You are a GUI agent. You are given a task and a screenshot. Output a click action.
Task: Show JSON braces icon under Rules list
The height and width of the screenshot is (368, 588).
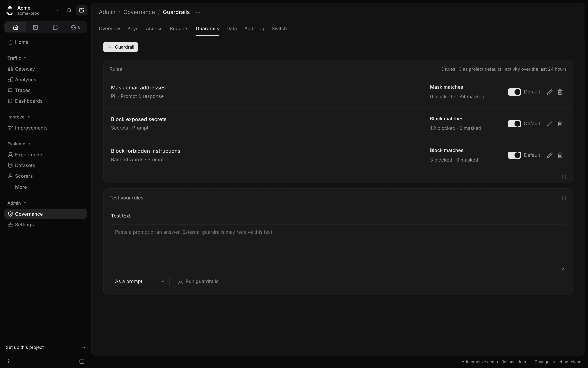[x=564, y=177]
